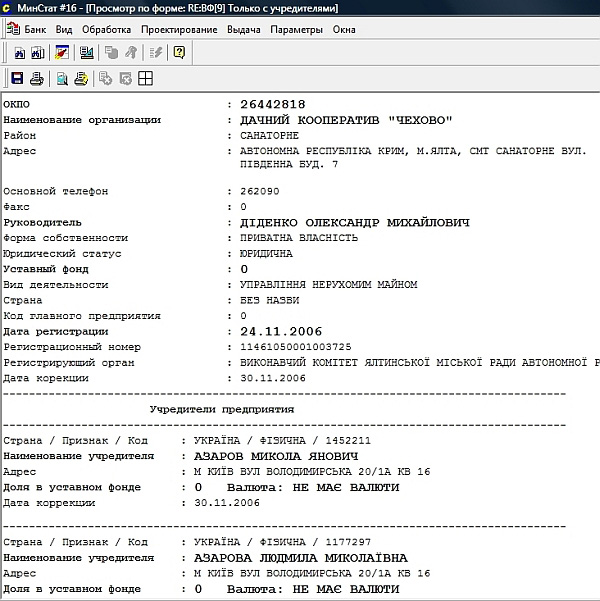The image size is (600, 601).
Task: Click the second binoculars find-next icon
Action: [x=35, y=53]
